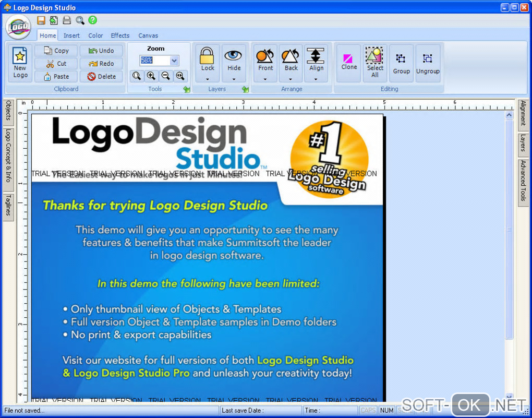Send the object to Back
Viewport: 532px width, 418px height.
(x=291, y=59)
